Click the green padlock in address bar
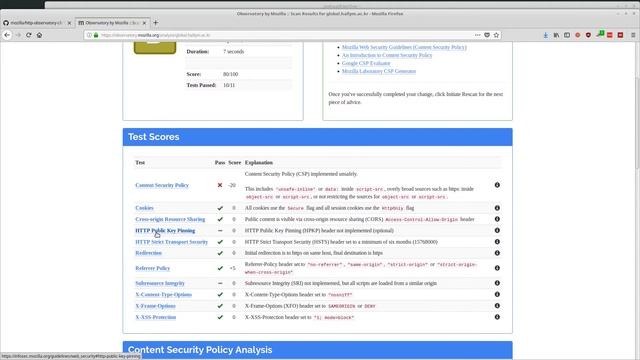Screen dimensions: 640x360 [96, 35]
